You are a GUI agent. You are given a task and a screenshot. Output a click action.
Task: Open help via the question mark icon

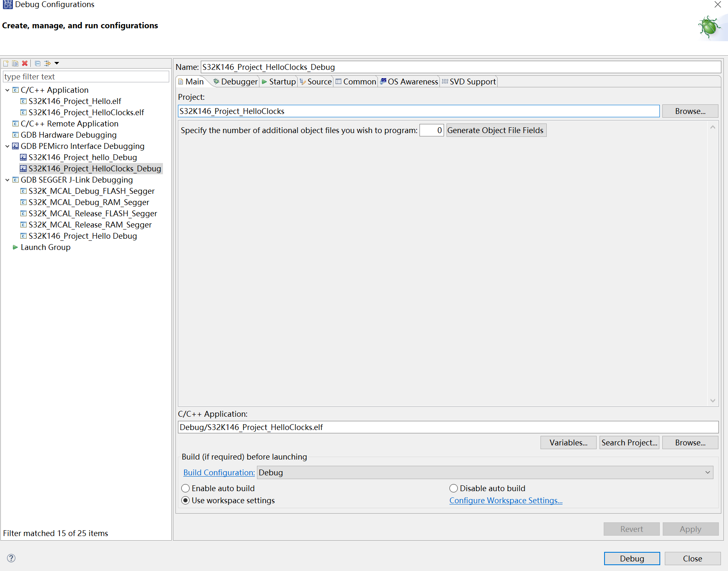[11, 558]
